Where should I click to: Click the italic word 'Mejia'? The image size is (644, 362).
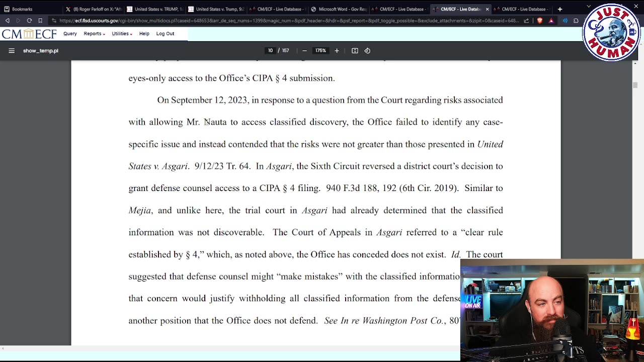pos(140,210)
